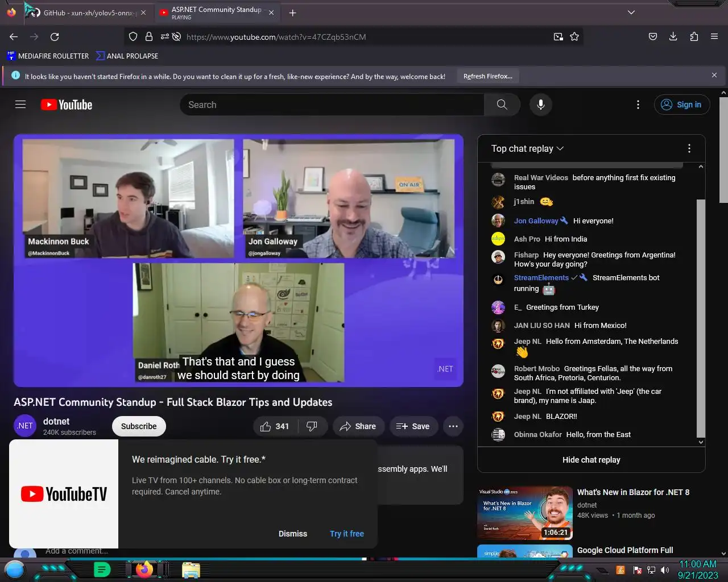Go to the YouTube home logo
The image size is (728, 582).
[67, 105]
